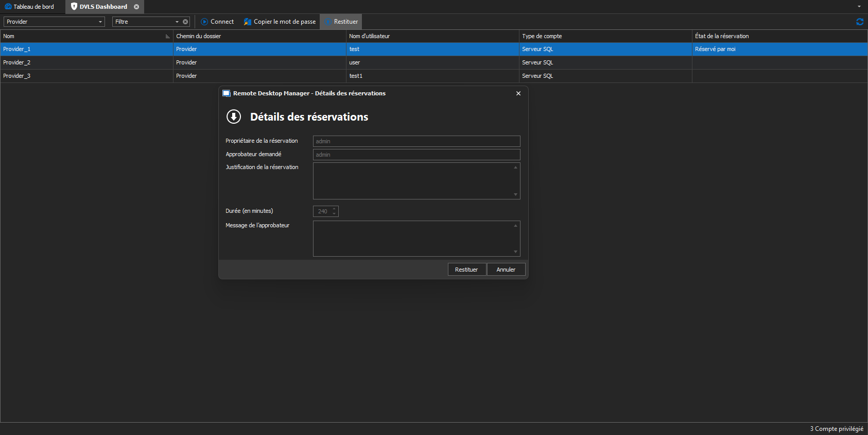The width and height of the screenshot is (868, 435).
Task: Click the Connect play icon in toolbar
Action: point(204,22)
